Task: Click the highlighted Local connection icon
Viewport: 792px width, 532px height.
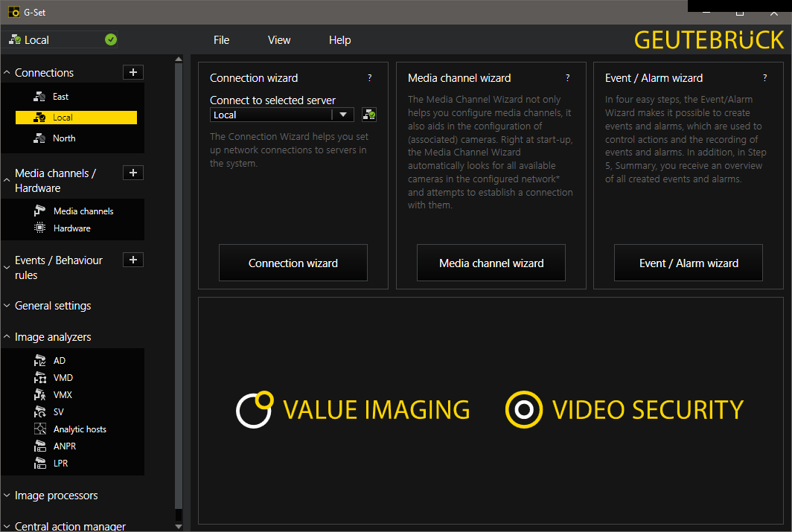Action: pyautogui.click(x=39, y=117)
